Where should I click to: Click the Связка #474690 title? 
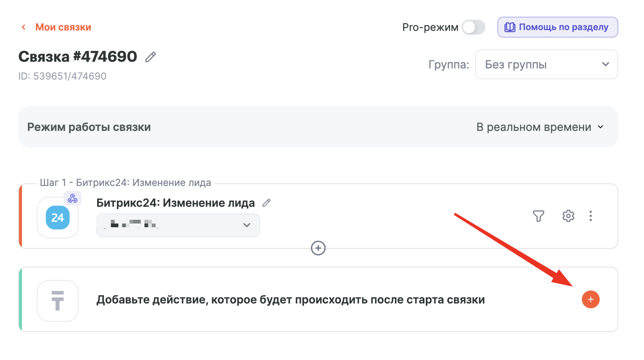78,57
